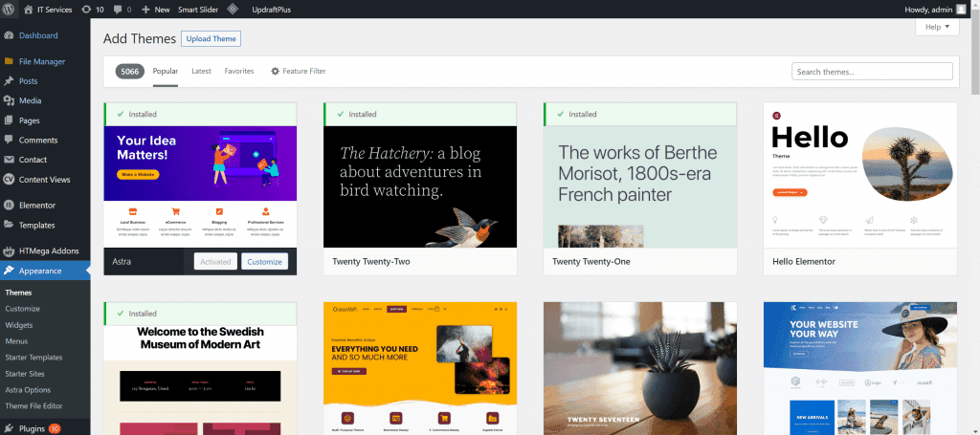Click the comments bubble icon in admin bar

click(122, 9)
